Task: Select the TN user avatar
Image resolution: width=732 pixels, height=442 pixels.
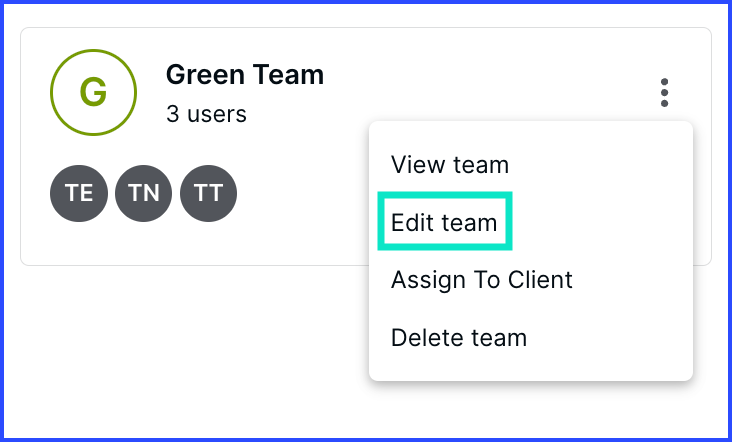Action: [143, 193]
